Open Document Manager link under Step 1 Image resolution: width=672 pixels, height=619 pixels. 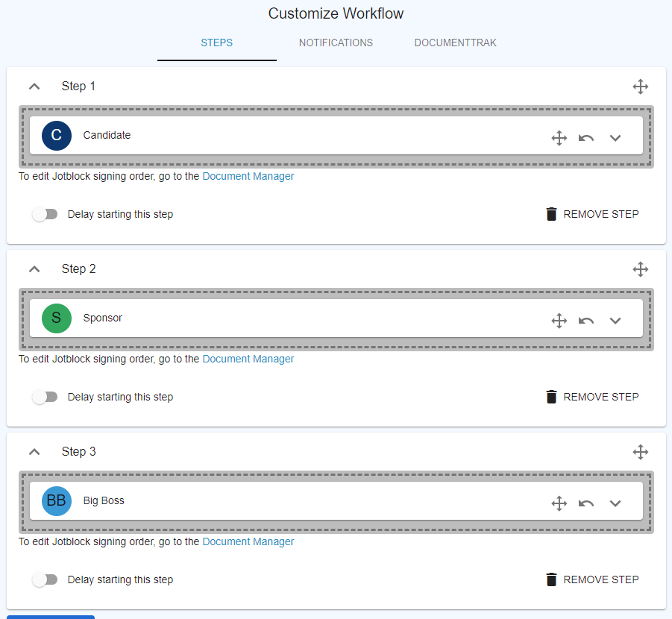[248, 176]
